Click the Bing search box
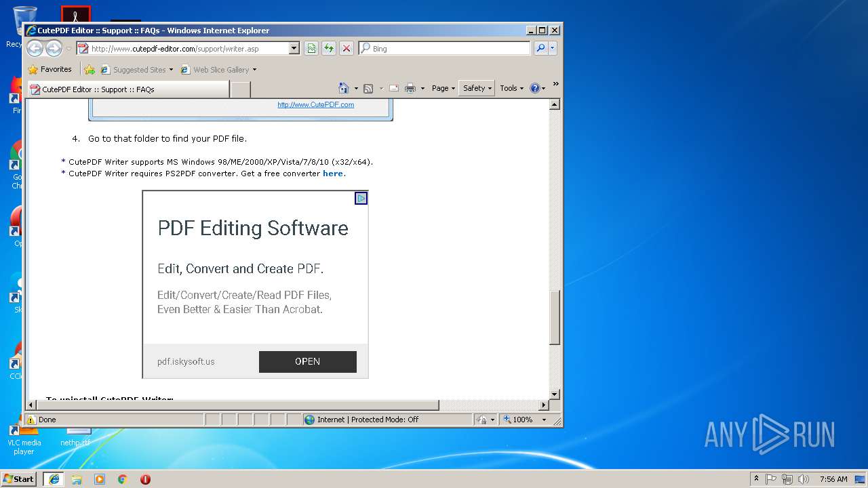This screenshot has height=488, width=868. [x=444, y=49]
